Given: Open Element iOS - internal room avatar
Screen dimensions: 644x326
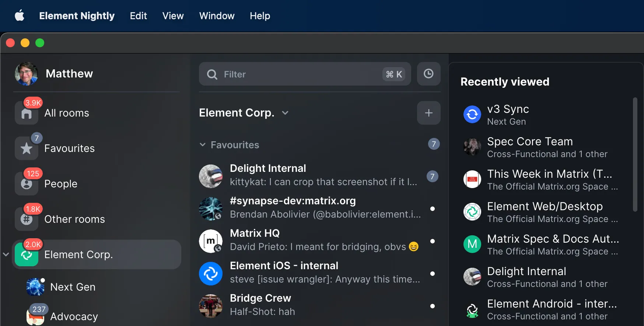Looking at the screenshot, I should 211,274.
